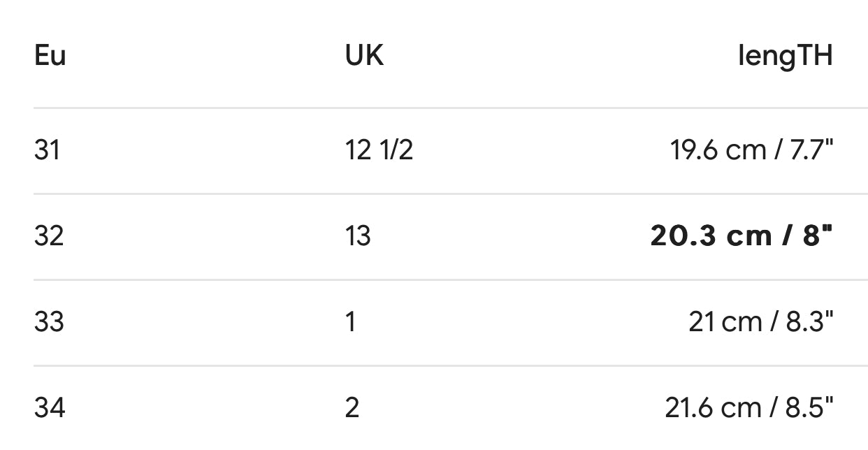Select the Eu size 33 cell
This screenshot has width=868, height=450.
(x=48, y=322)
